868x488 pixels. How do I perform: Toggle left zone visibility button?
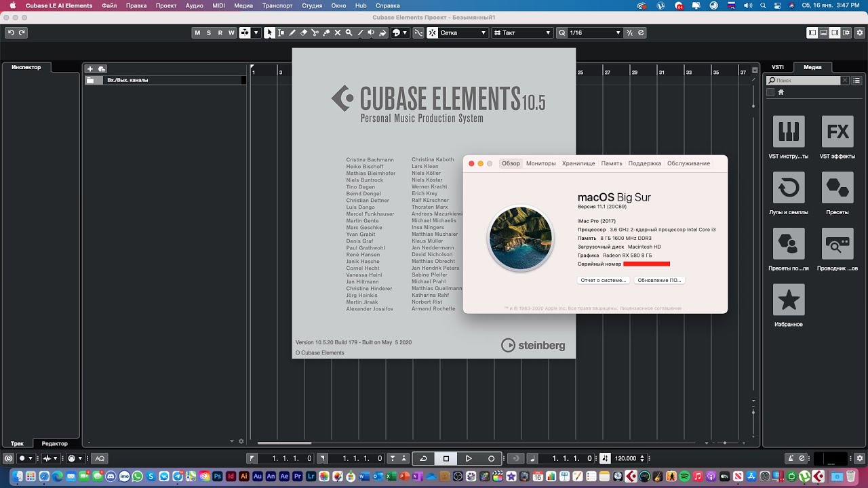[x=812, y=33]
